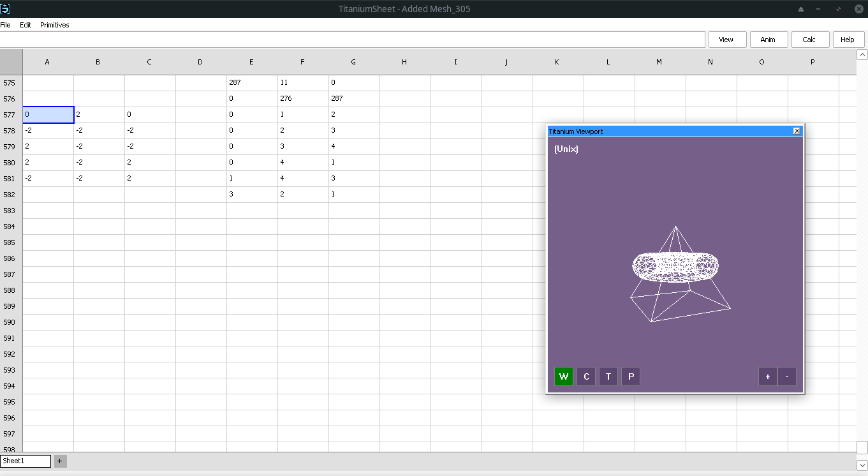Click the torus wireframe mesh in the viewport
Image resolution: width=868 pixels, height=476 pixels.
click(x=675, y=267)
